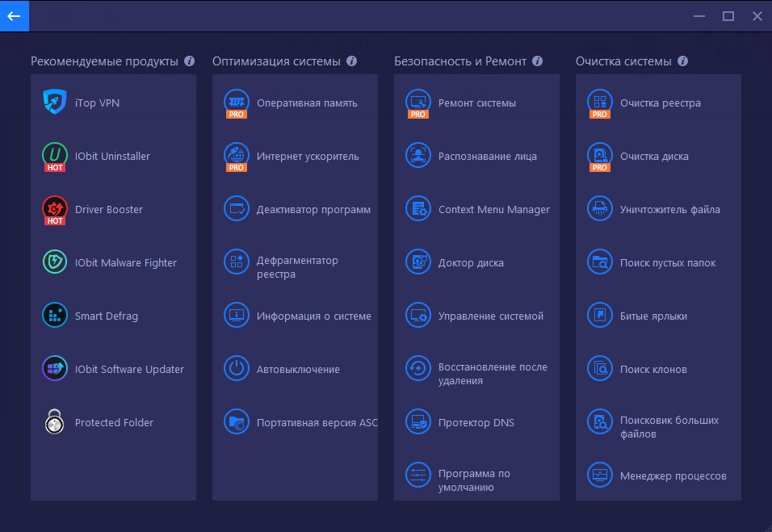
Task: Open Driver Booster red gear icon
Action: 55,210
